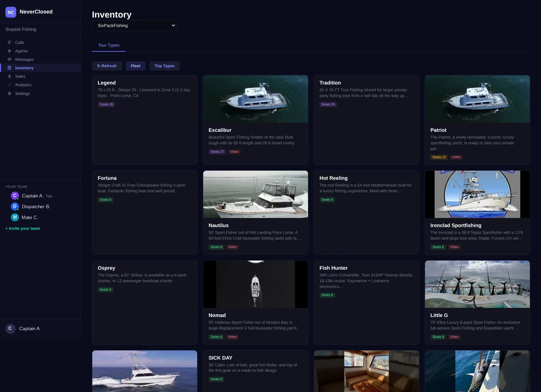This screenshot has width=541, height=392.
Task: Click the Video tag on Nomad
Action: coord(233,337)
